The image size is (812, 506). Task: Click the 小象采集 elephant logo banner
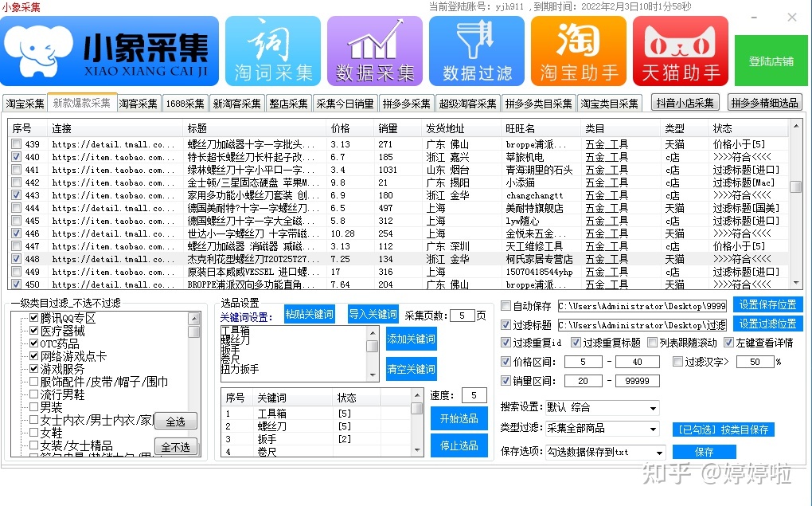[x=109, y=51]
